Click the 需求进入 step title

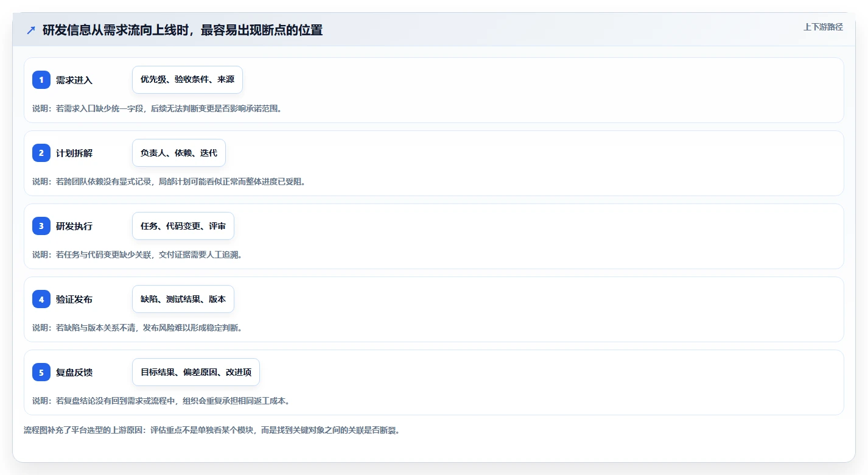74,80
